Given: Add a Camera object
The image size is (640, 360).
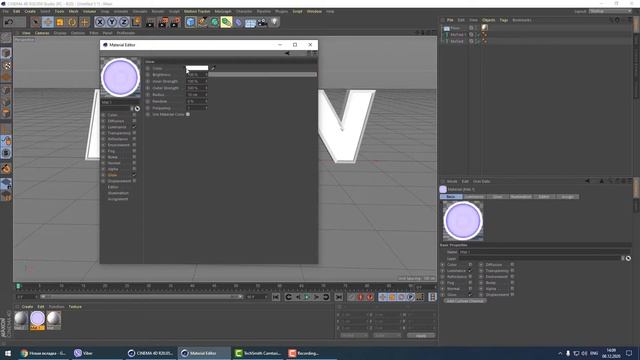Looking at the screenshot, I should click(262, 22).
